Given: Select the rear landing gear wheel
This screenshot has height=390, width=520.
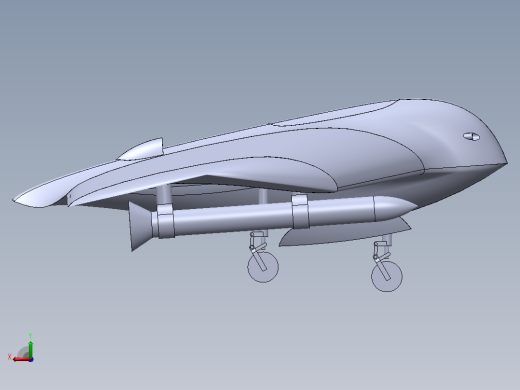Looking at the screenshot, I should [263, 267].
